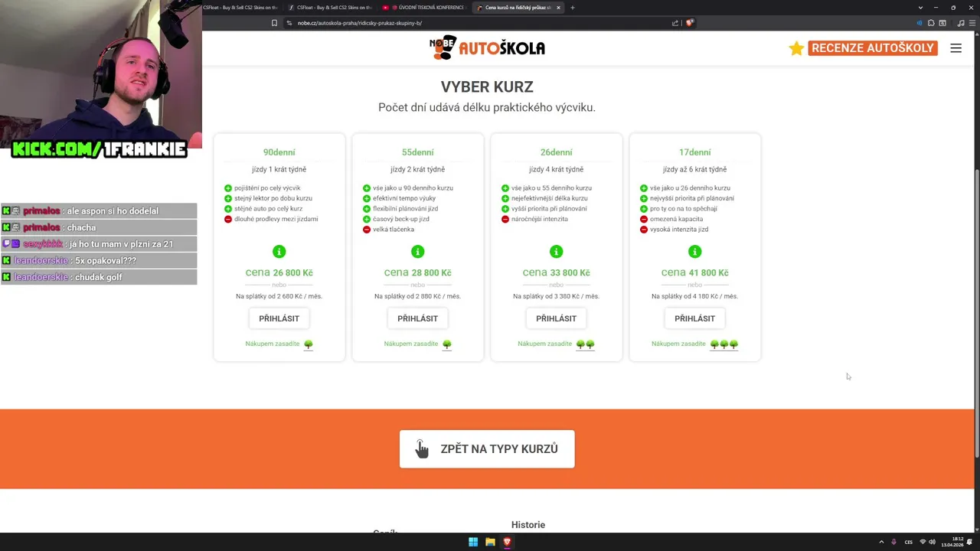This screenshot has width=980, height=551.
Task: Show info for the 26denní course
Action: (x=556, y=251)
